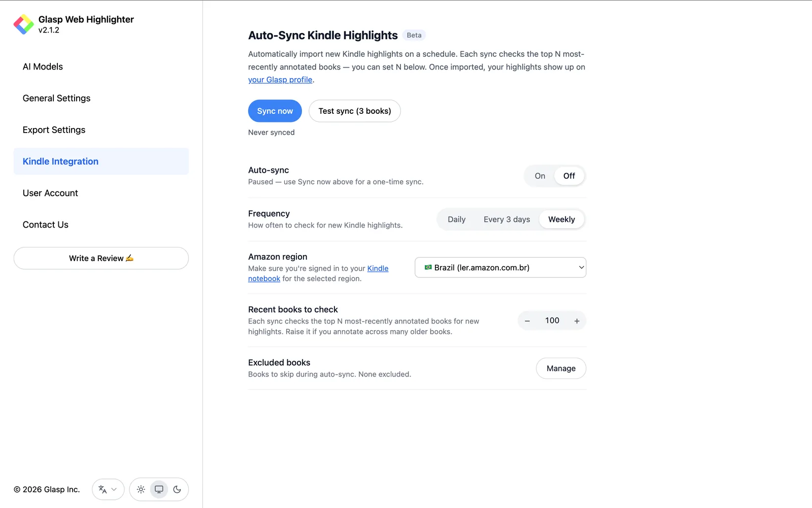Viewport: 812px width, 508px height.
Task: Open User Account page
Action: pyautogui.click(x=101, y=193)
